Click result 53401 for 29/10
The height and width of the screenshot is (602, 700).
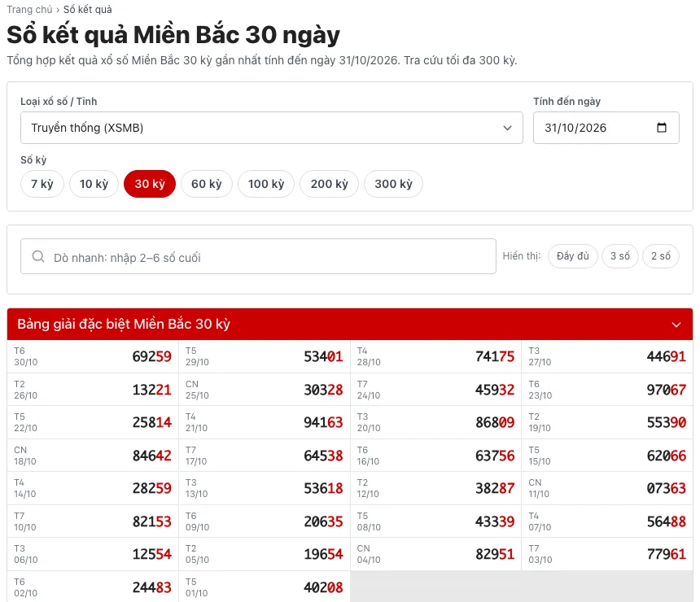323,356
